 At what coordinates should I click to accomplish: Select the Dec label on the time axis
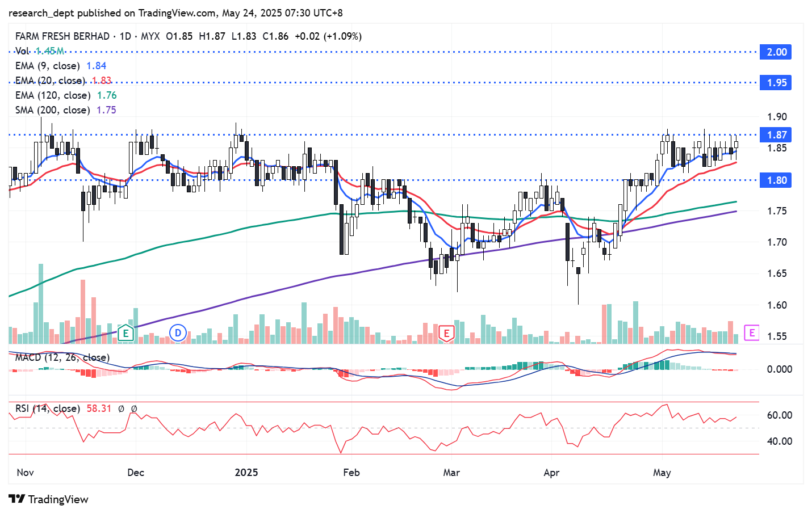point(136,473)
